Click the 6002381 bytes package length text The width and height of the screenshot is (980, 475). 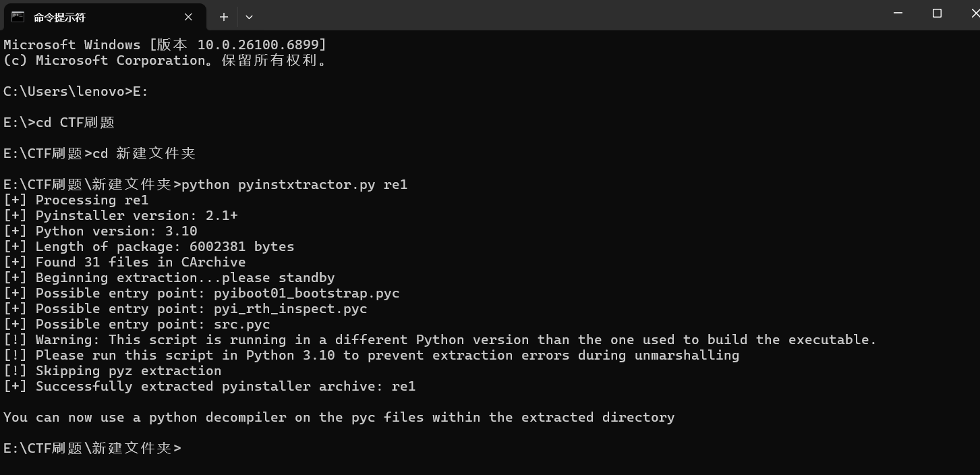[241, 246]
